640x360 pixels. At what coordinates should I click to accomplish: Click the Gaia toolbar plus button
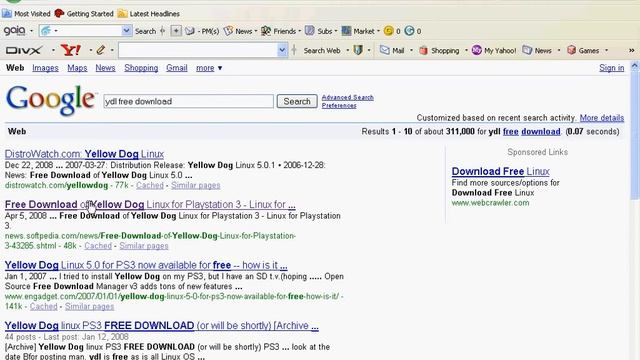click(176, 31)
